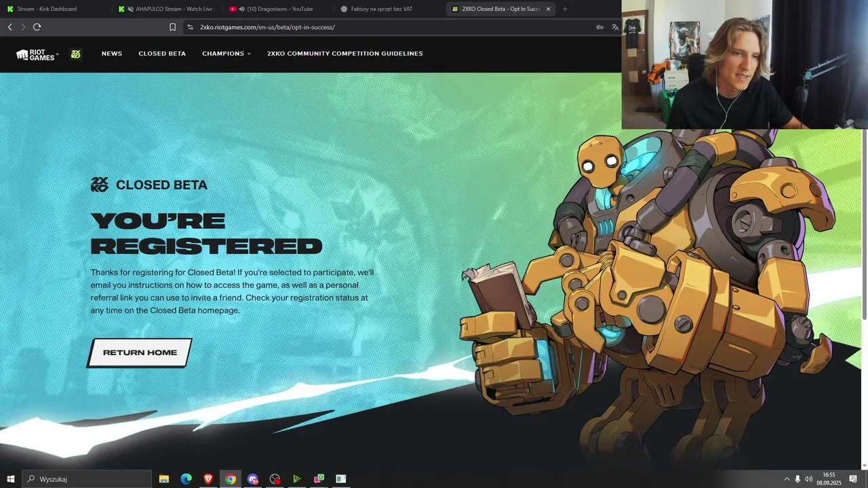Screen dimensions: 868x488
Task: Go back using browser back arrow
Action: (x=9, y=27)
